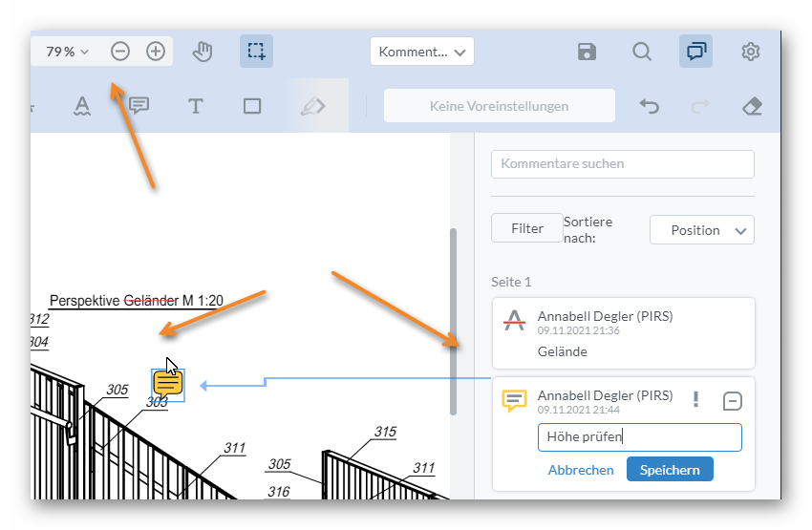Viewport: 812px width, 530px height.
Task: Activate the marquee selection tool
Action: [x=256, y=52]
